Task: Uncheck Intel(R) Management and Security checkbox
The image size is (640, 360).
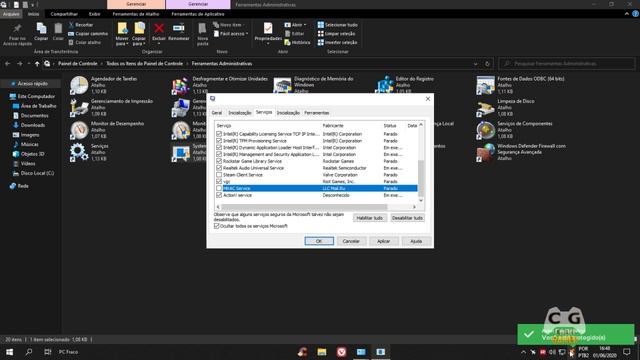Action: (x=219, y=154)
